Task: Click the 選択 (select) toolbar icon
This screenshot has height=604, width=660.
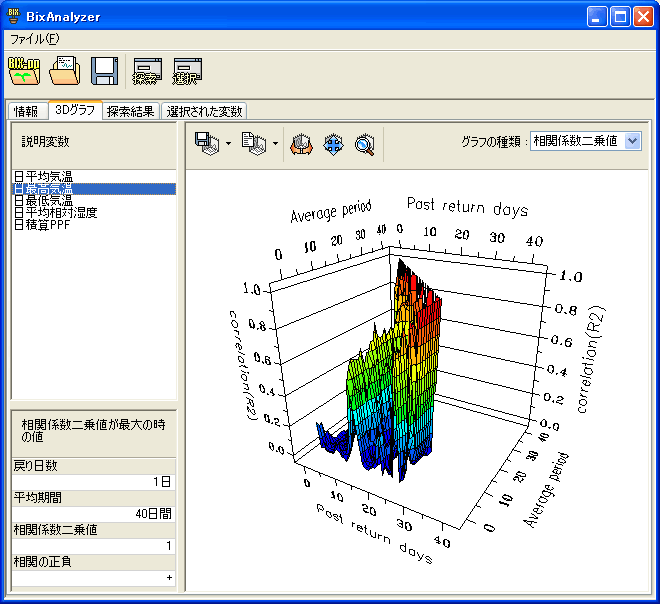Action: [187, 72]
